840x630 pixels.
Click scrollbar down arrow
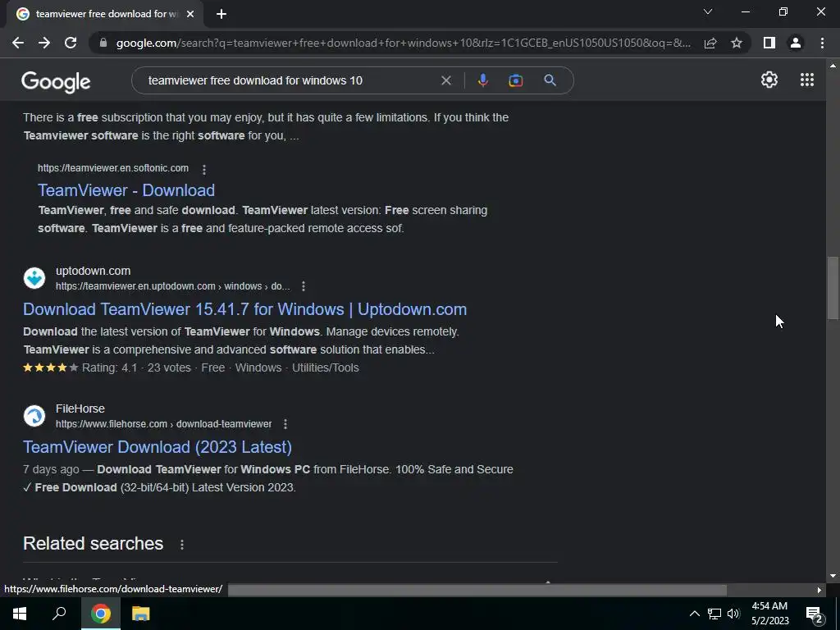point(833,576)
